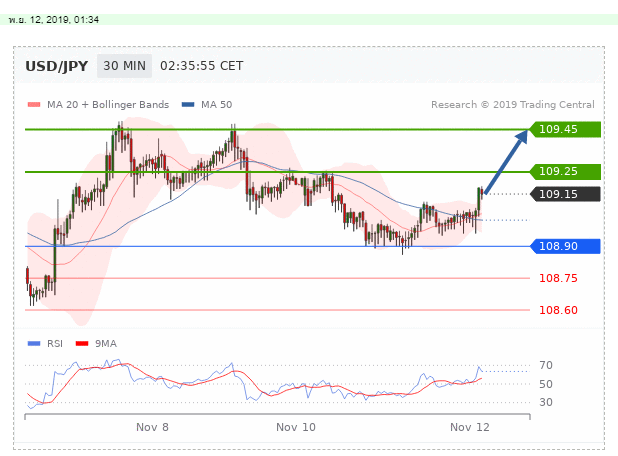Click the 109.25 green resistance tag
The width and height of the screenshot is (618, 456).
565,171
